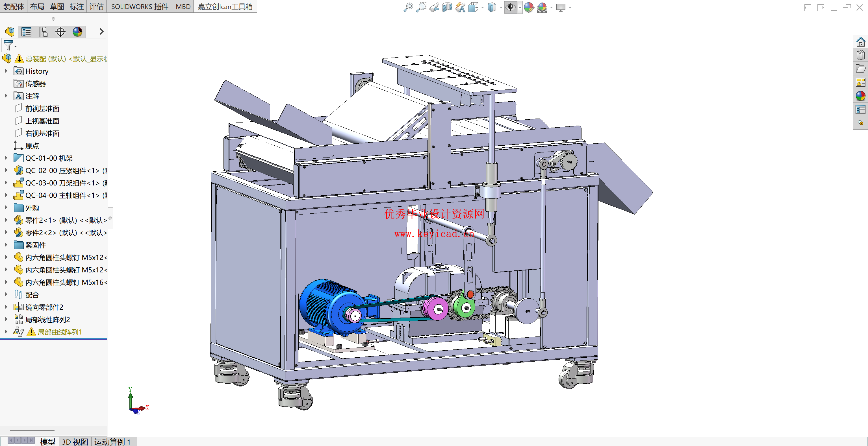Show more manager tabs with right arrow
Screen dimensions: 868x446
[x=101, y=31]
